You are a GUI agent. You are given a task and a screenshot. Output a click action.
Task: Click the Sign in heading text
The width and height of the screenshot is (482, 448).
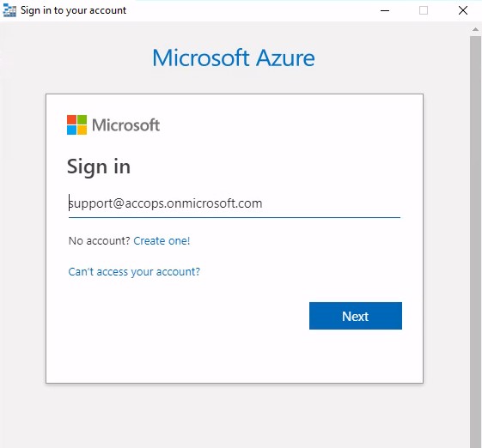(x=99, y=167)
